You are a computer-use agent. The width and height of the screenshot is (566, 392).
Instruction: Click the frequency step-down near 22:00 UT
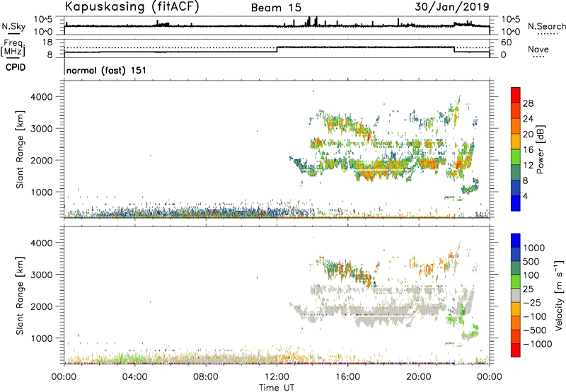(454, 50)
